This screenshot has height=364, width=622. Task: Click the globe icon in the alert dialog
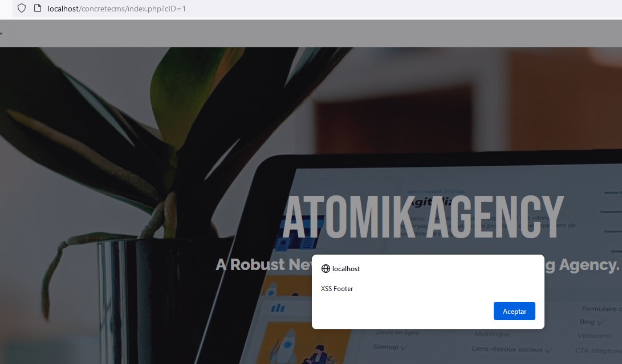[326, 268]
